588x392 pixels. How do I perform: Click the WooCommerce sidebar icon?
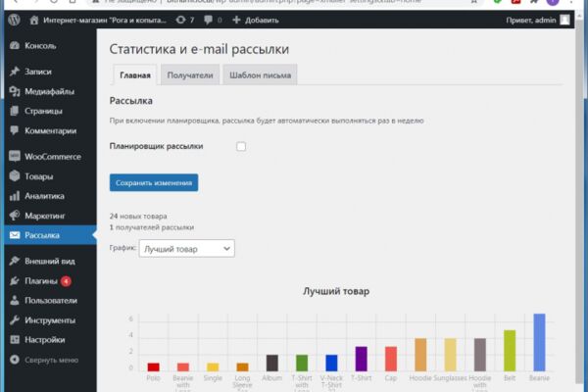pos(15,156)
